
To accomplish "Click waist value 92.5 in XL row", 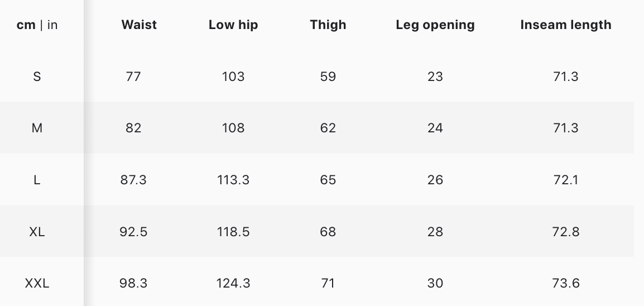I will (x=133, y=231).
